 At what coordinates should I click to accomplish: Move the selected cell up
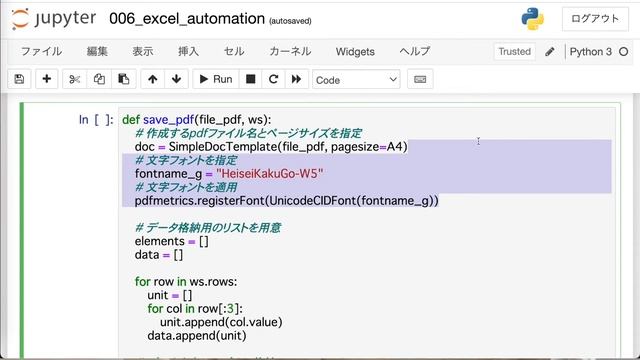pos(153,79)
